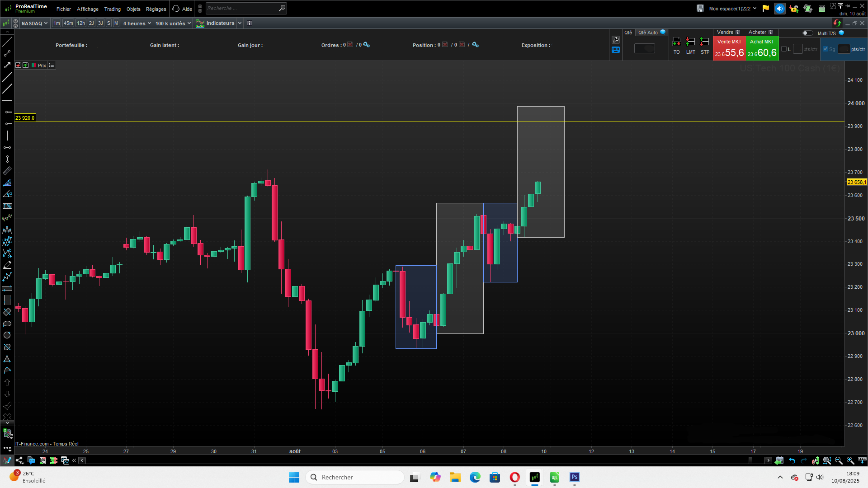Screen dimensions: 868x488
Task: Expand the 100 k unités dropdown
Action: (173, 23)
